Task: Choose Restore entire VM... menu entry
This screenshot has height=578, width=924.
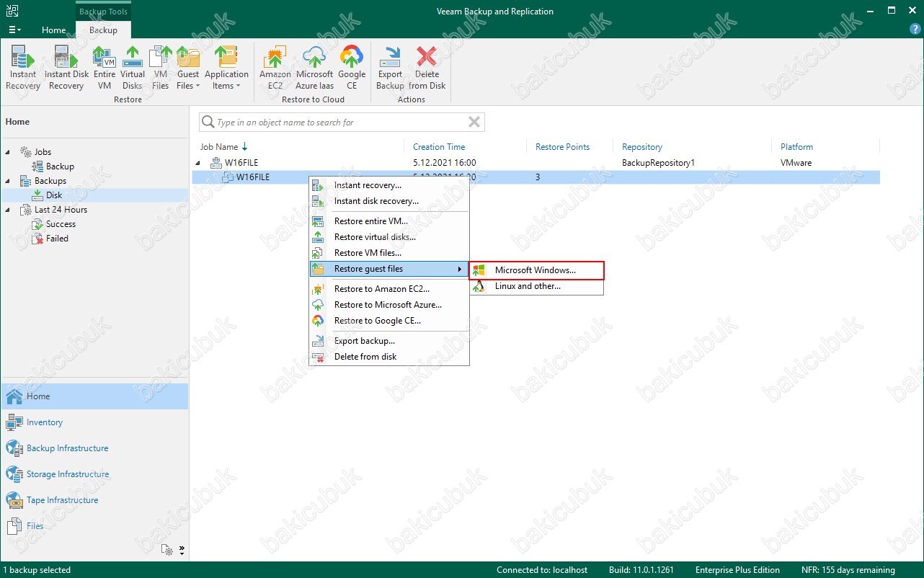Action: coord(389,221)
